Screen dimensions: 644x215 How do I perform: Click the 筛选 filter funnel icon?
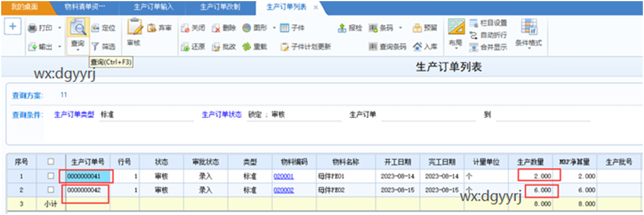(95, 46)
